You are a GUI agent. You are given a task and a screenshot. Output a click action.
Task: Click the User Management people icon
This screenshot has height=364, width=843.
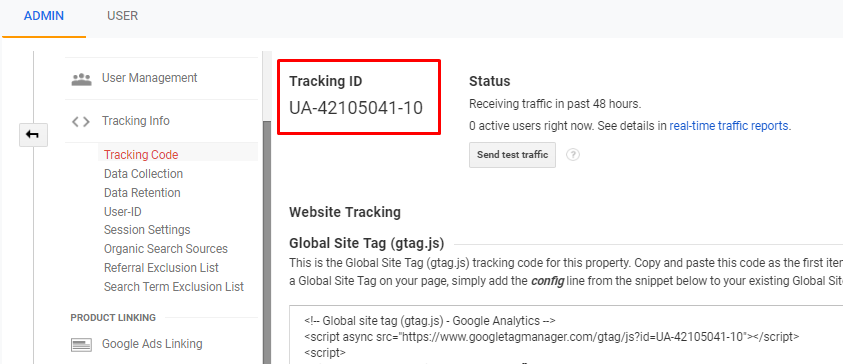(x=81, y=79)
